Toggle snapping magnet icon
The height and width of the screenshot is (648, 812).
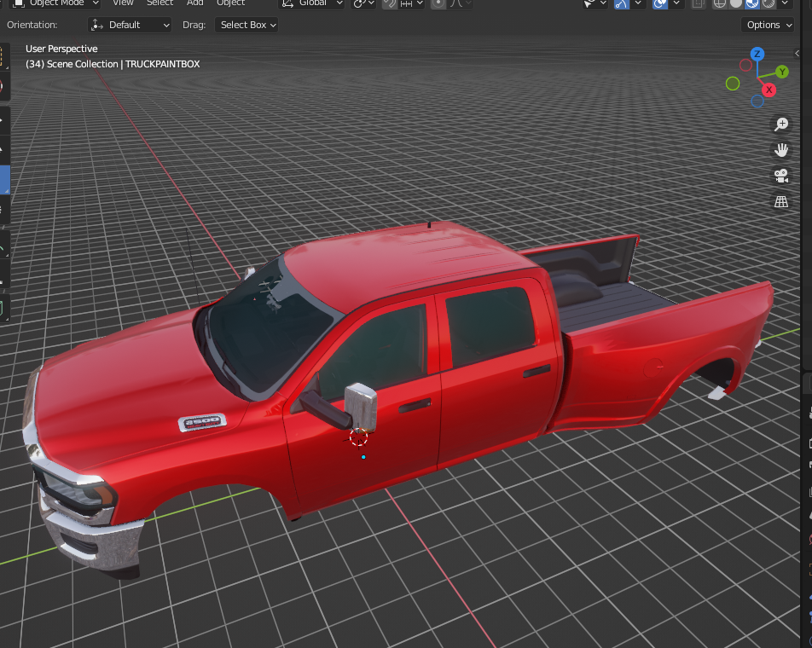390,3
